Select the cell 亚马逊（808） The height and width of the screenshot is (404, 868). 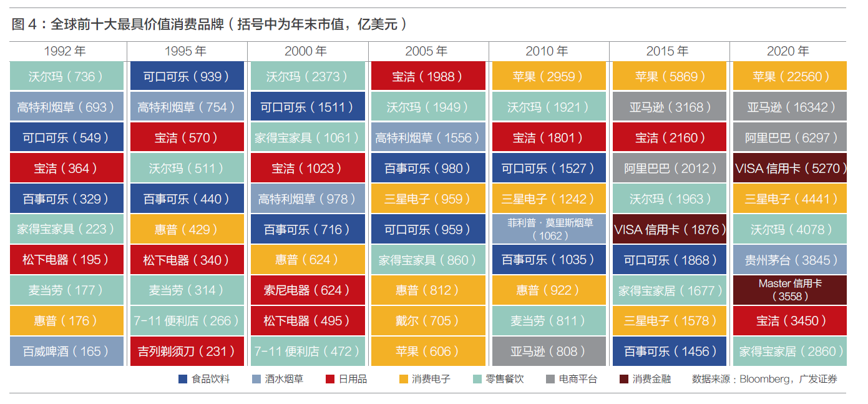[549, 352]
